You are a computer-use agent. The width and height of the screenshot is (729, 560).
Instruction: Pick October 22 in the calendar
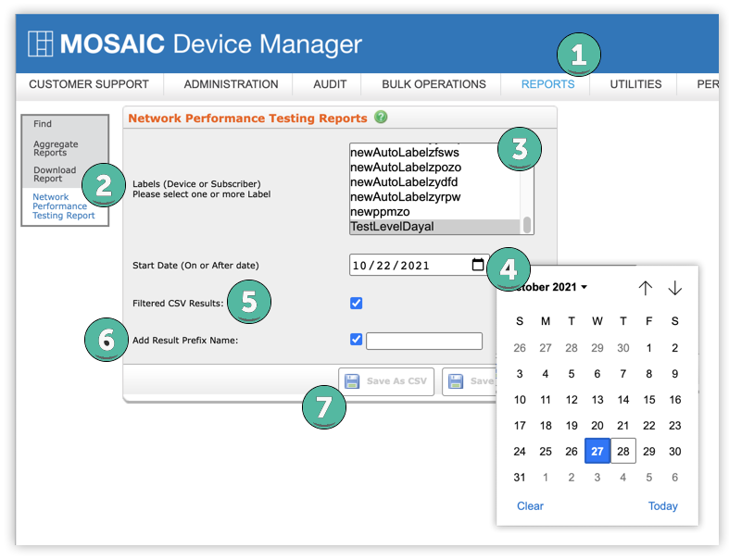(649, 425)
